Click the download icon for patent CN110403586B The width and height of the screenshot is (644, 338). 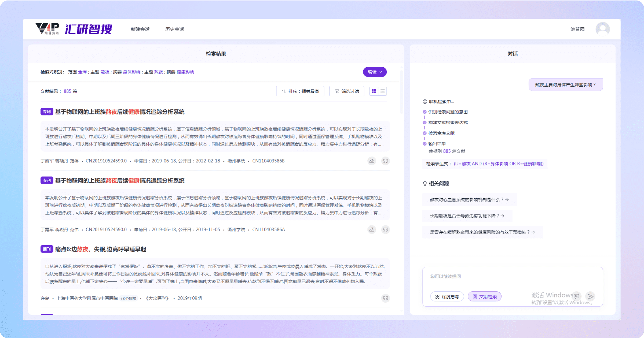coord(372,161)
